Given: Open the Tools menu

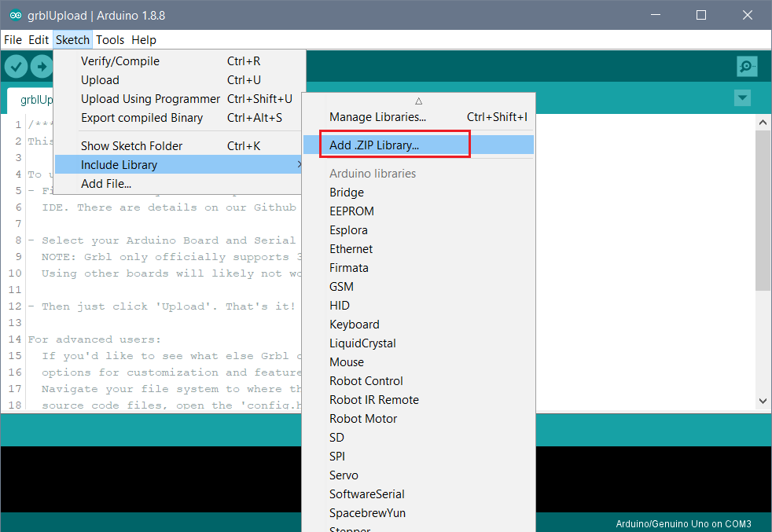Looking at the screenshot, I should click(x=110, y=40).
